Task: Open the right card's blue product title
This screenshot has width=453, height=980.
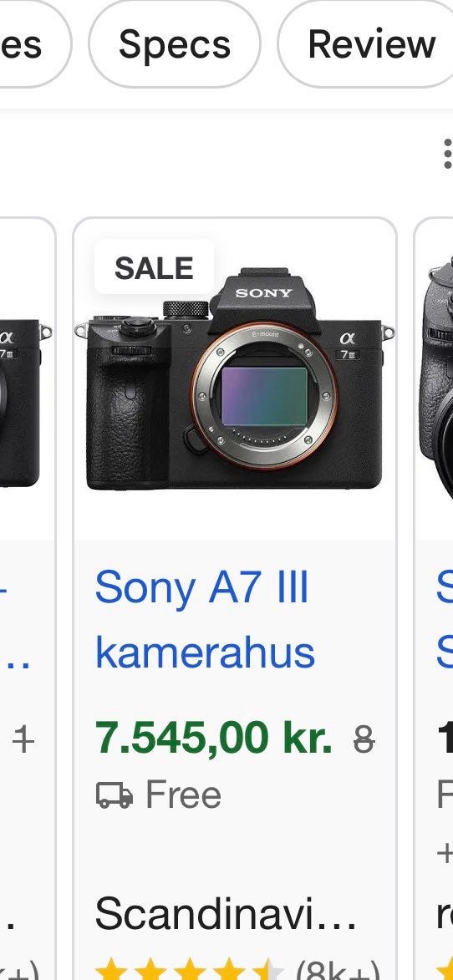Action: [x=445, y=619]
